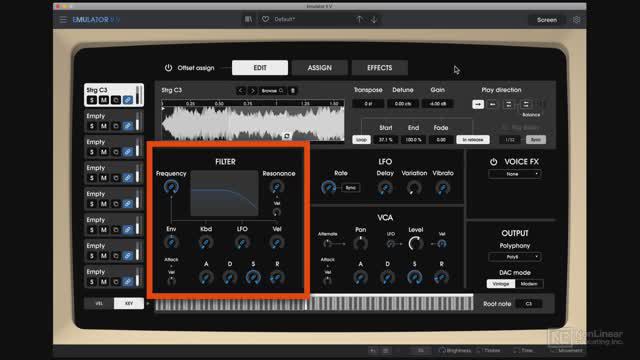Solo the first Empty slot
Viewport: 640px width, 360px height.
92,126
